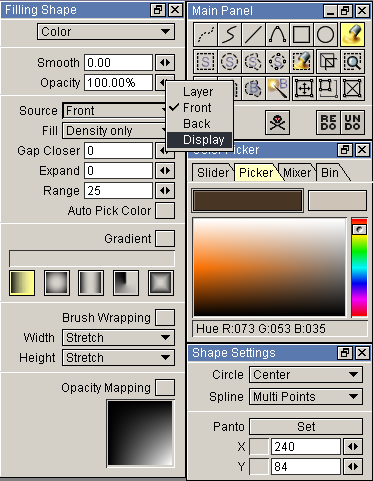Click the Panto Set button
Viewport: 373px width, 481px height.
(306, 427)
